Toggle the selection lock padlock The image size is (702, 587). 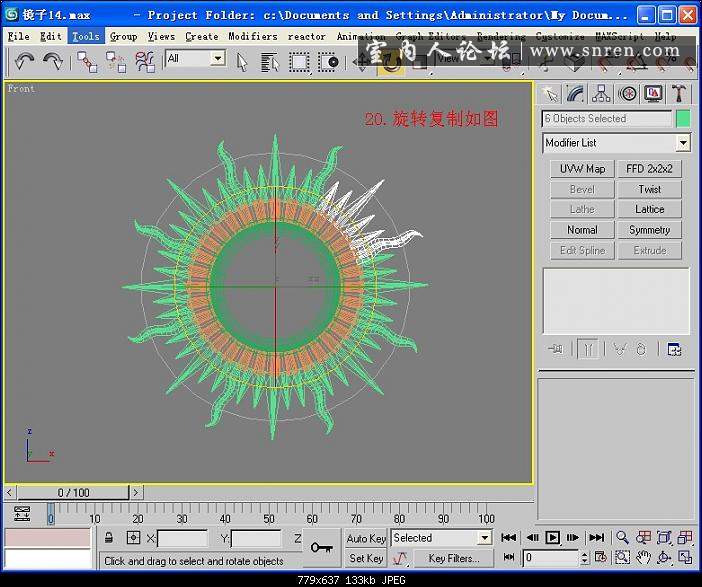[x=108, y=538]
